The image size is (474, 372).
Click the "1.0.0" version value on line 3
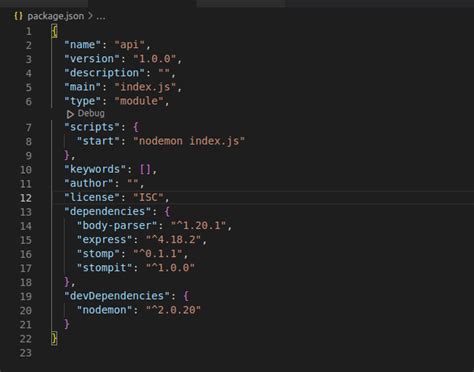click(x=155, y=59)
